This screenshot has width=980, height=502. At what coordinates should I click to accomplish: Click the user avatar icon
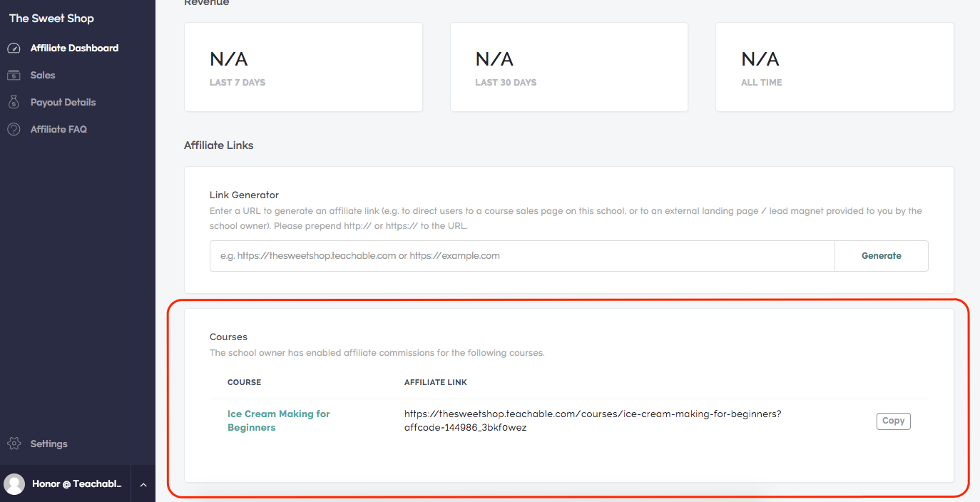point(14,484)
